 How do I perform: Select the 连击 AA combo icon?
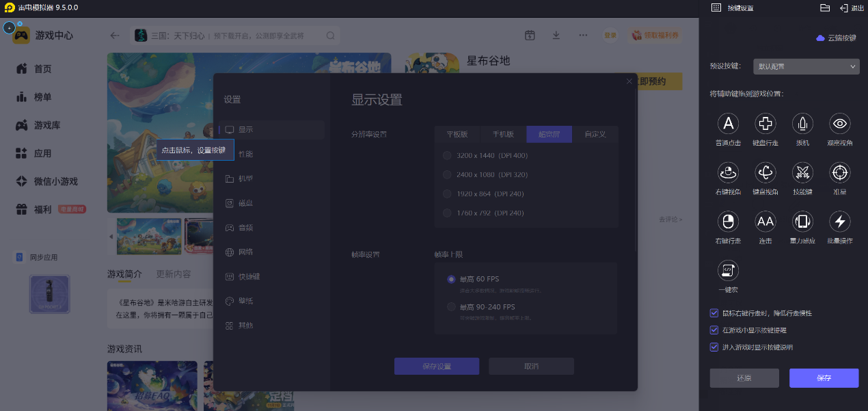click(765, 222)
